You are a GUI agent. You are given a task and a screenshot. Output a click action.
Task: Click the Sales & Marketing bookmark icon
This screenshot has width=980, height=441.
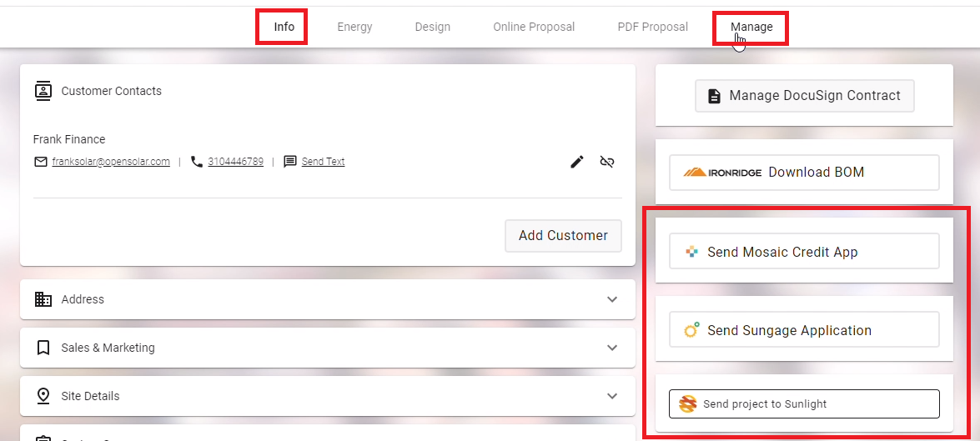pos(43,348)
